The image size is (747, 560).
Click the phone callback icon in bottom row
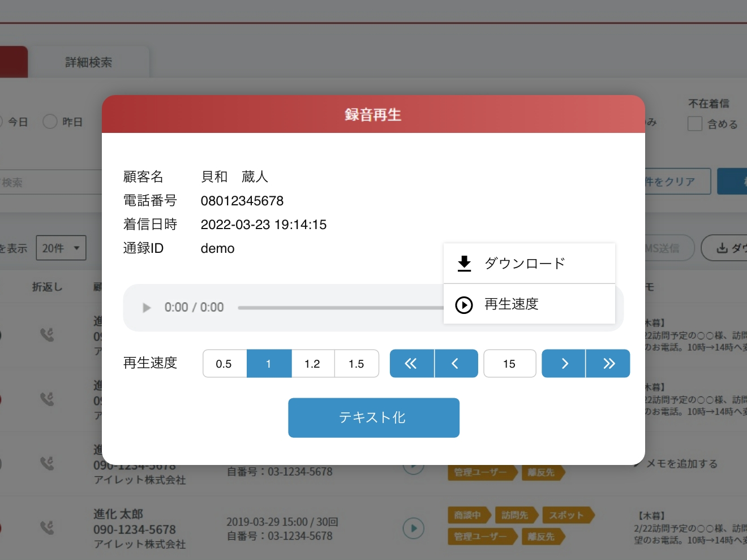point(47,528)
